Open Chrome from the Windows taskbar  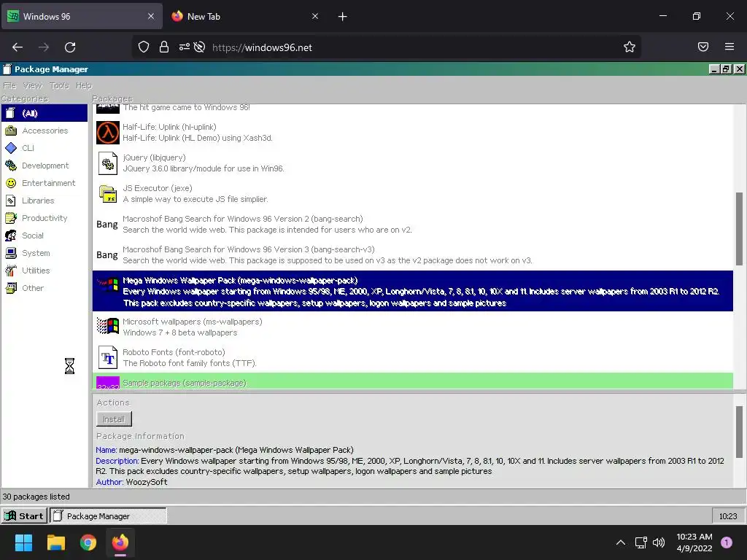click(88, 542)
